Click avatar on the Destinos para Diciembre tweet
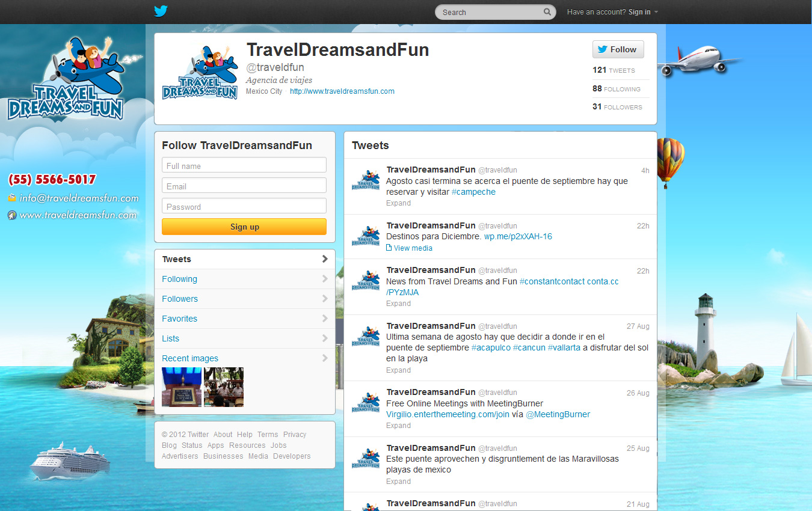This screenshot has width=812, height=511. (366, 236)
